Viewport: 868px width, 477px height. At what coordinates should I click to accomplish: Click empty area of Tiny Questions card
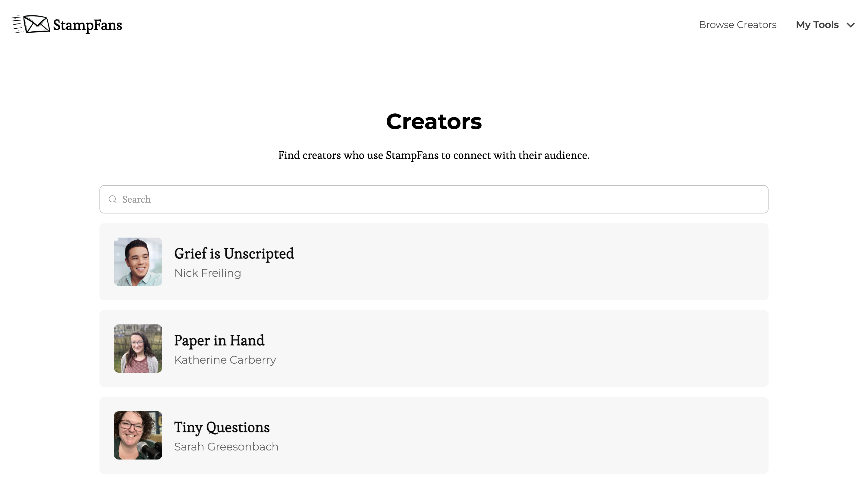click(x=539, y=435)
